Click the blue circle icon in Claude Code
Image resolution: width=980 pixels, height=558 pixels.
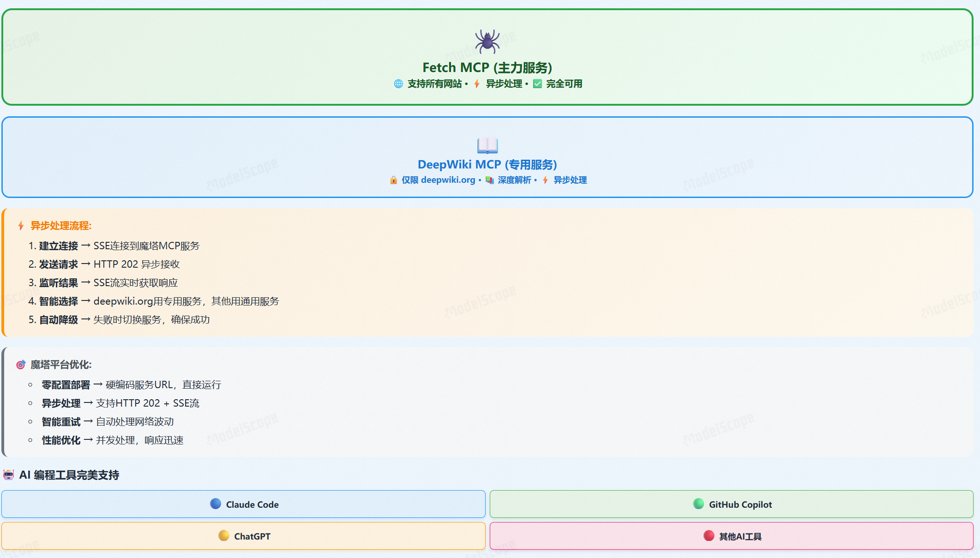point(216,504)
